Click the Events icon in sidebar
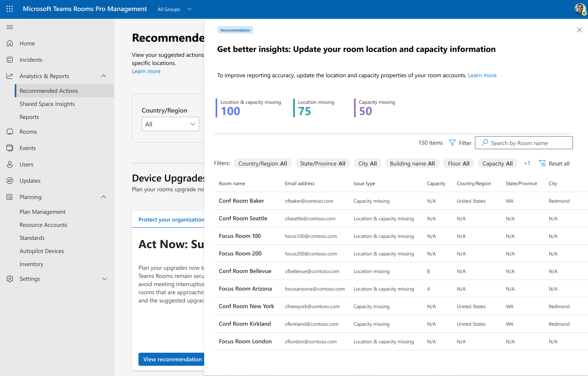Image resolution: width=588 pixels, height=376 pixels. [x=10, y=148]
